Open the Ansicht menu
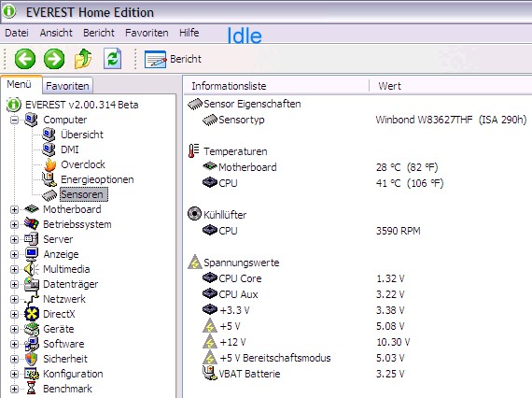 coord(56,33)
